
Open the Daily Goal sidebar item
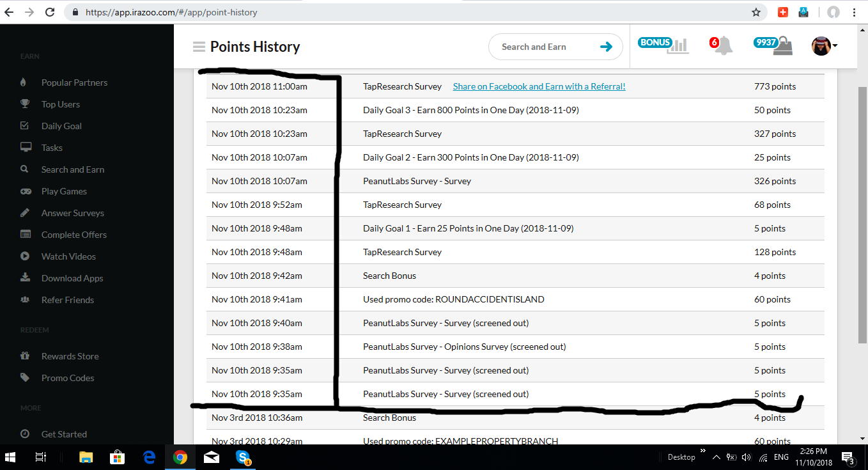(61, 126)
